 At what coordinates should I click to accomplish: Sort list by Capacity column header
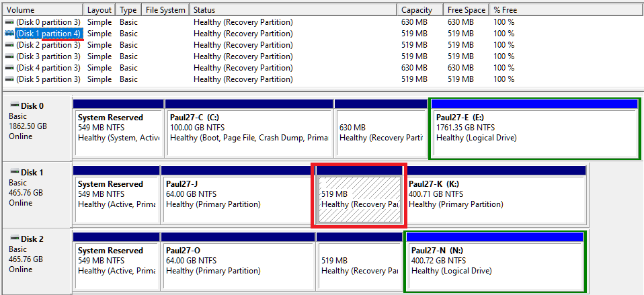pos(419,10)
